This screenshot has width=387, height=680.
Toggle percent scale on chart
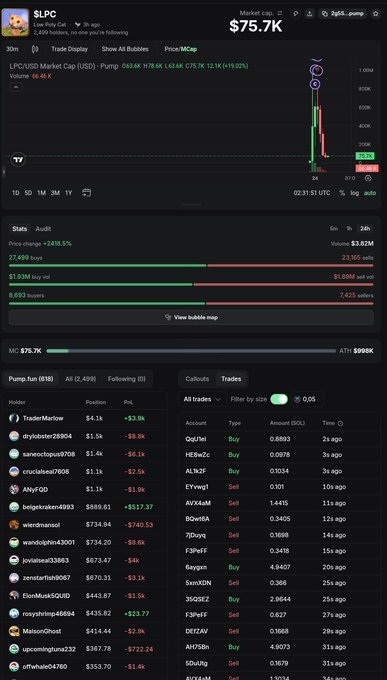[x=342, y=193]
